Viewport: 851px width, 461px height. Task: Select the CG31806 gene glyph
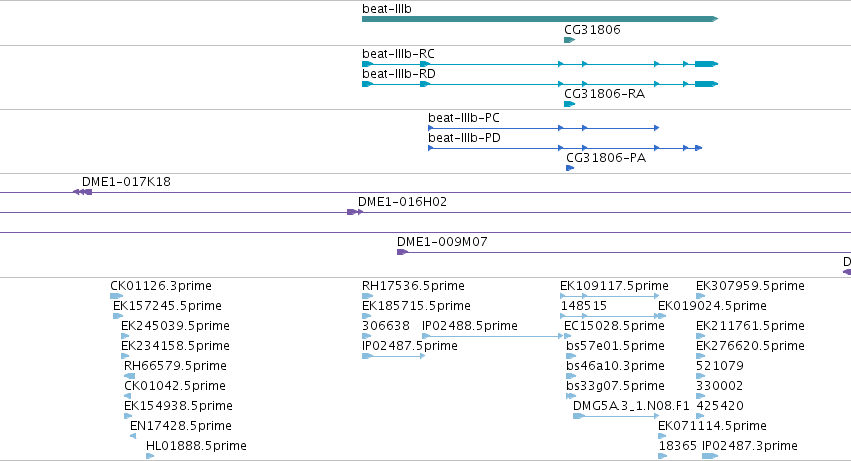tap(569, 40)
